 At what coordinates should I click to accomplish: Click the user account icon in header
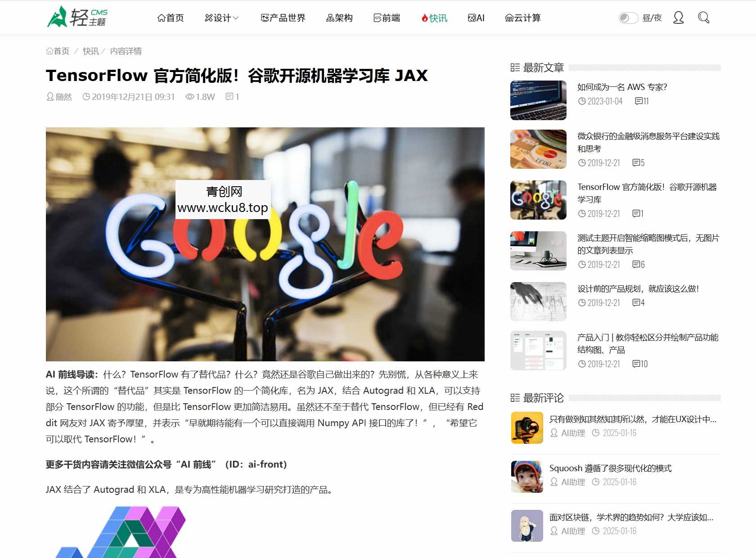pos(679,18)
